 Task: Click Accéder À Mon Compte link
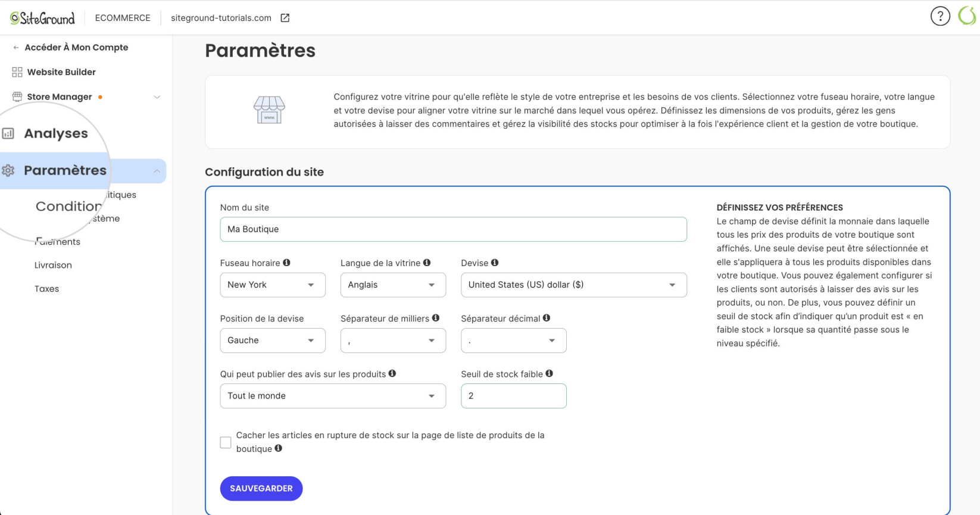click(76, 48)
